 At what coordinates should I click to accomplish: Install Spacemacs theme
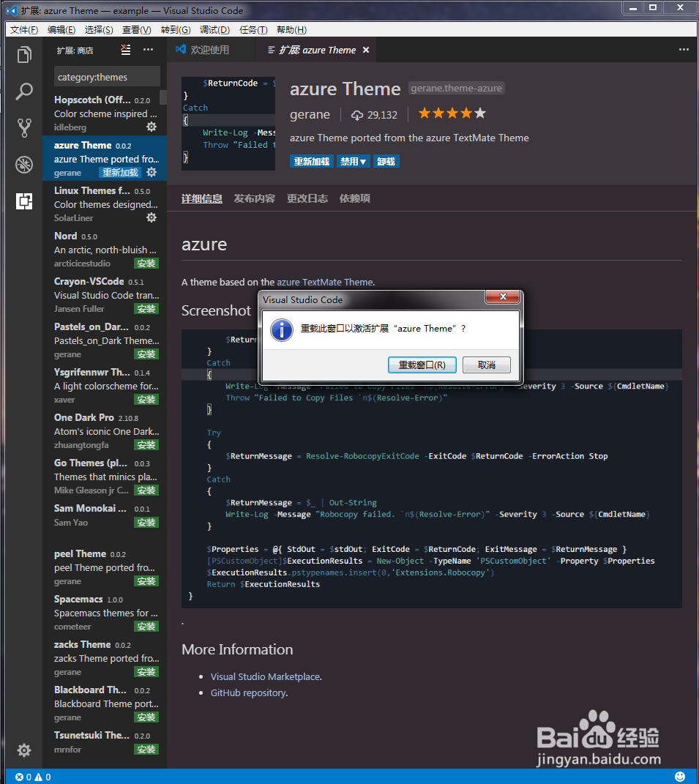146,627
